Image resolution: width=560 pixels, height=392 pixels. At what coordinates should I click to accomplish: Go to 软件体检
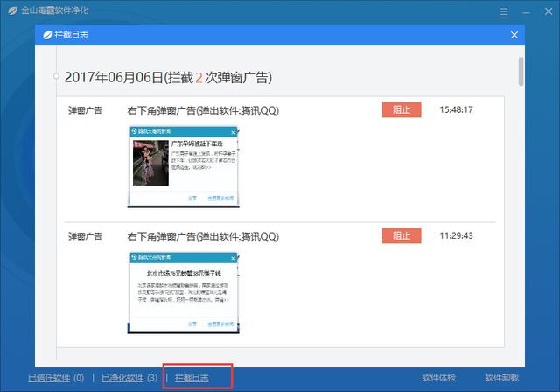(x=438, y=378)
